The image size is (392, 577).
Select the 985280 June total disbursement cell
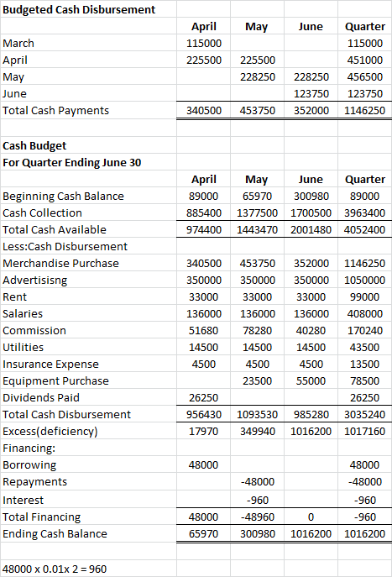(311, 414)
